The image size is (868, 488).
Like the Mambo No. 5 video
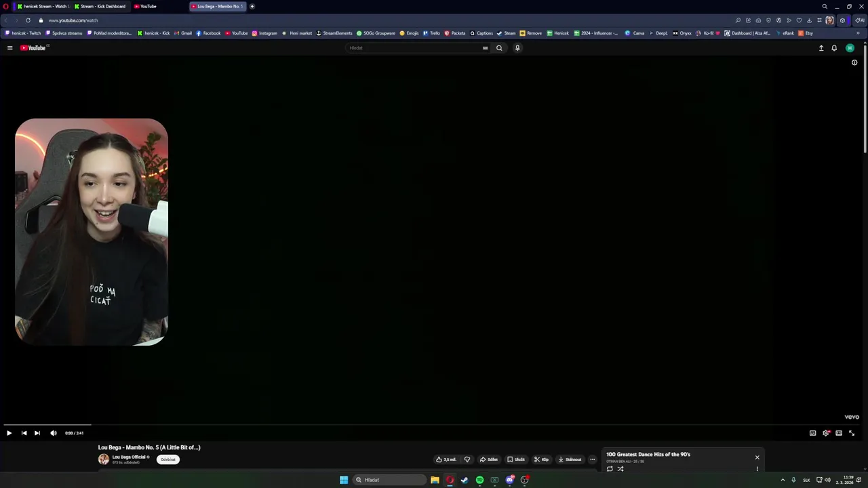(x=446, y=460)
